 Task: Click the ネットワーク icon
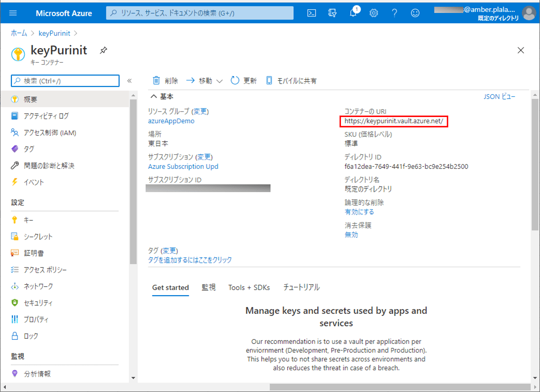[15, 286]
